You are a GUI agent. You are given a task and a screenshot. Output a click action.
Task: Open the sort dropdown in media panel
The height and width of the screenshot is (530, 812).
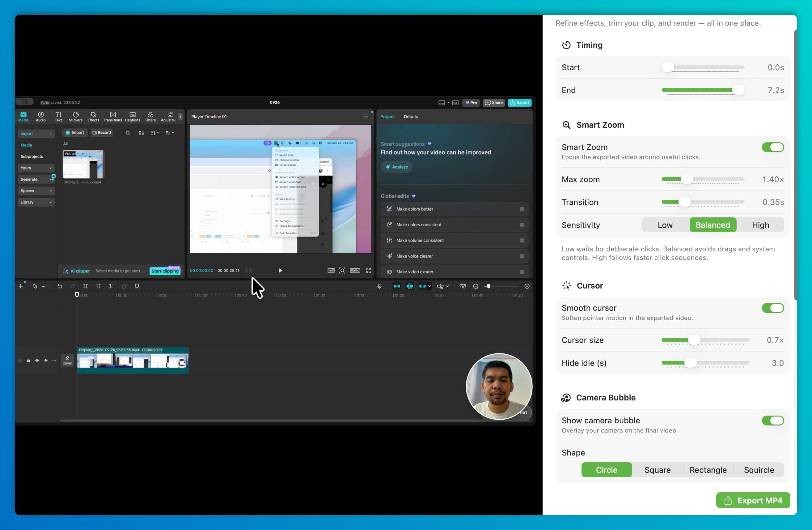click(x=155, y=133)
